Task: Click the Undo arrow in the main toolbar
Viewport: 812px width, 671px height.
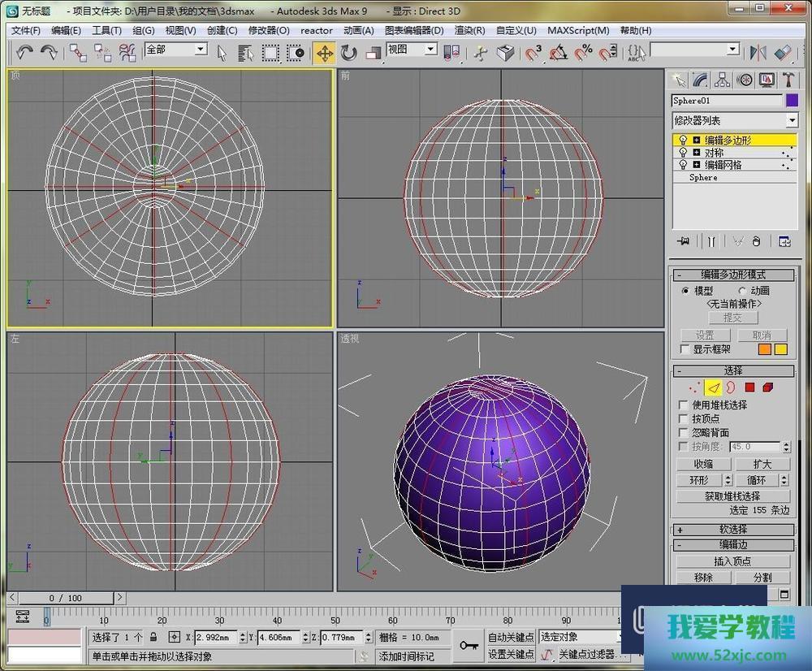Action: (24, 52)
